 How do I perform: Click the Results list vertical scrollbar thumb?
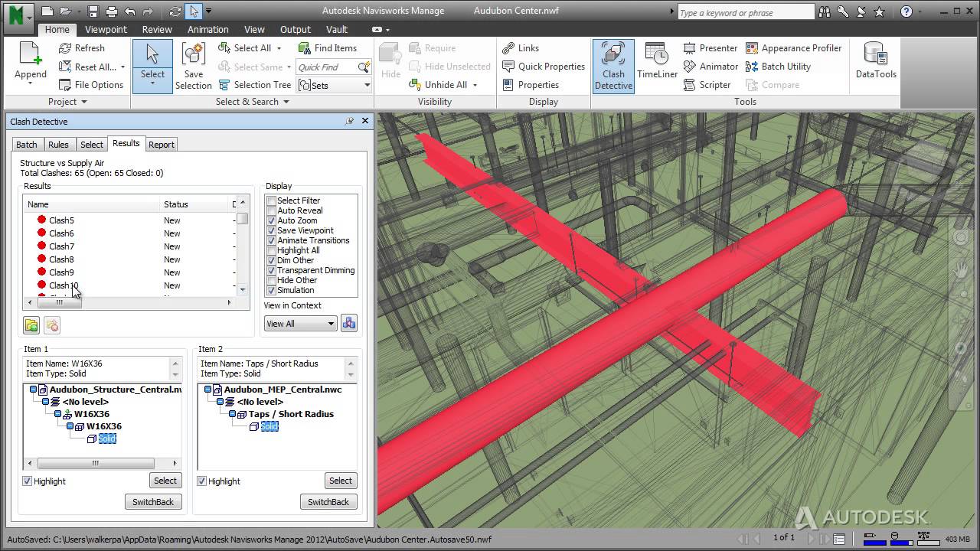click(243, 218)
